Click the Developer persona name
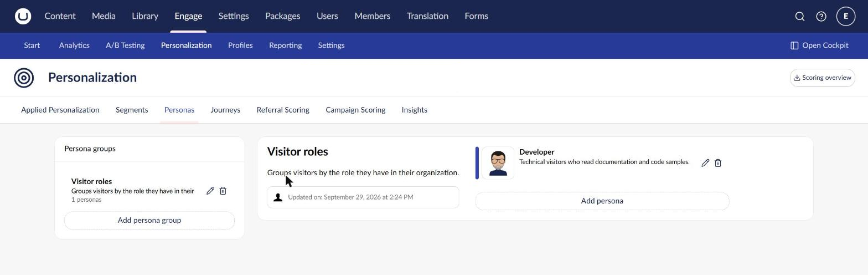Viewport: 868px width, 275px height. (x=536, y=152)
